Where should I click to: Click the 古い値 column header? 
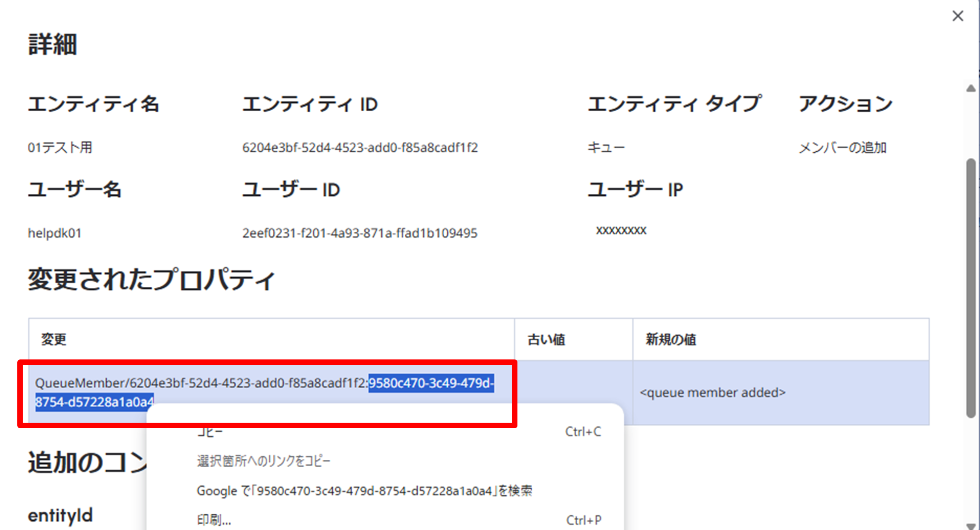coord(546,339)
